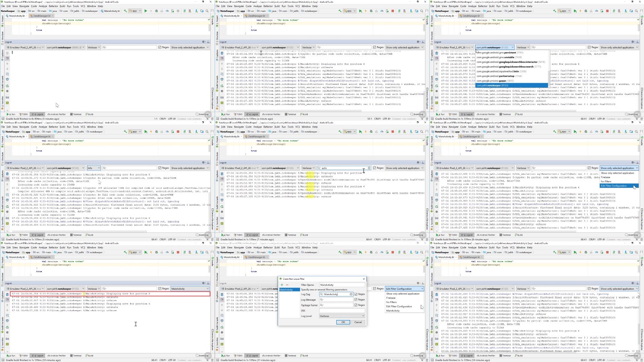
Task: Choose the highlighted Edit Filter Configuration option
Action: pos(619,186)
